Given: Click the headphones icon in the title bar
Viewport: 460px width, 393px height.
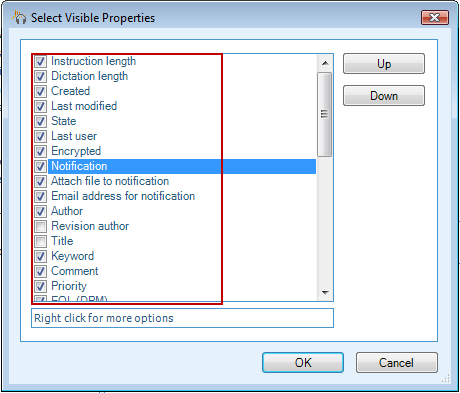Looking at the screenshot, I should pos(19,17).
